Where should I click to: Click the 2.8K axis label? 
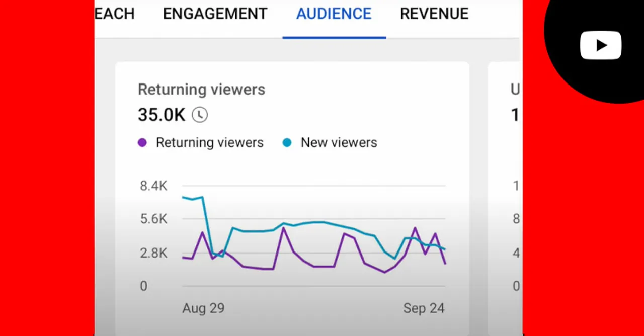[153, 253]
